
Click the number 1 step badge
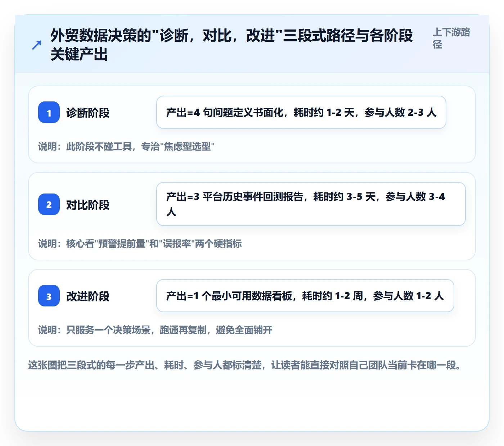pos(49,112)
